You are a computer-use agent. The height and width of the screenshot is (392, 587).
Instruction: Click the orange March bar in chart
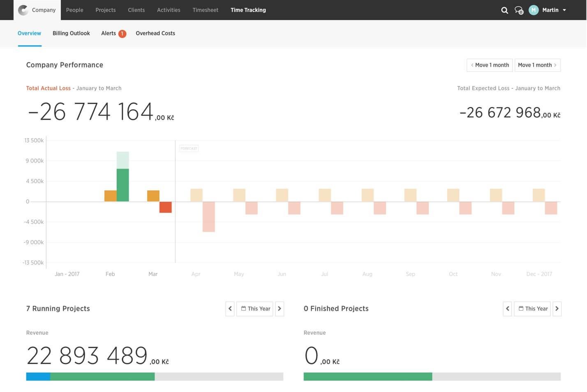tap(153, 196)
